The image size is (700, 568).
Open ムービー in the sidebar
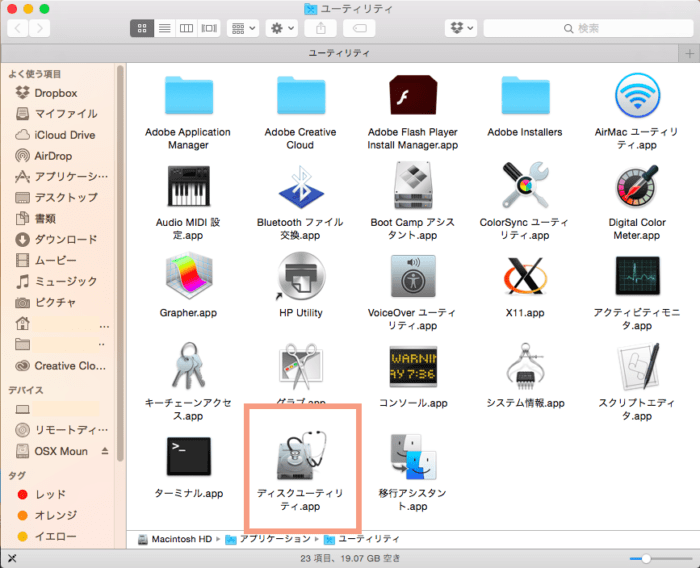coord(55,260)
